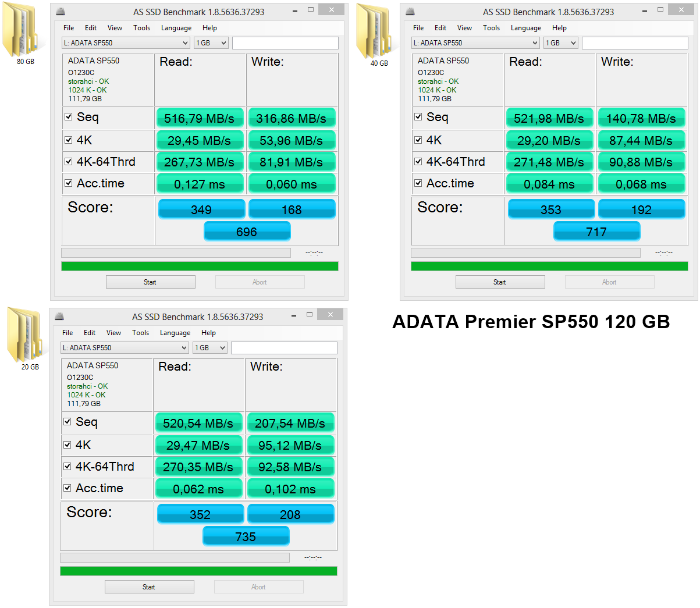Screen dimensions: 700x608
Task: Open 1 GB size dropdown in window scoring 696
Action: pyautogui.click(x=211, y=42)
